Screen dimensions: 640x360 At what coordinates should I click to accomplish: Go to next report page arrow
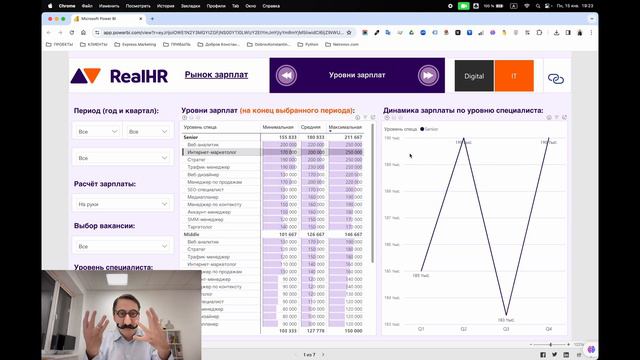(x=323, y=355)
